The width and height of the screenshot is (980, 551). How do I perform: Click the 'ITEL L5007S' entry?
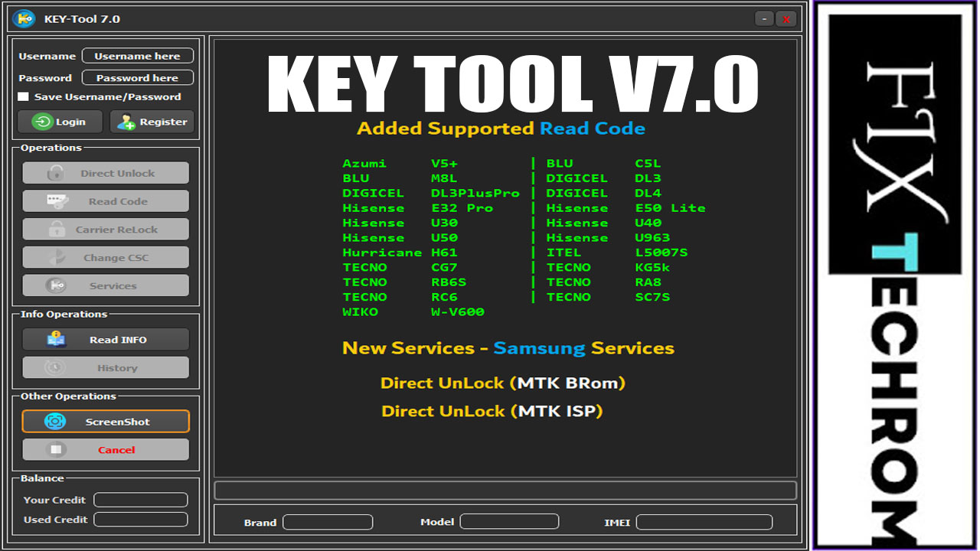point(617,253)
